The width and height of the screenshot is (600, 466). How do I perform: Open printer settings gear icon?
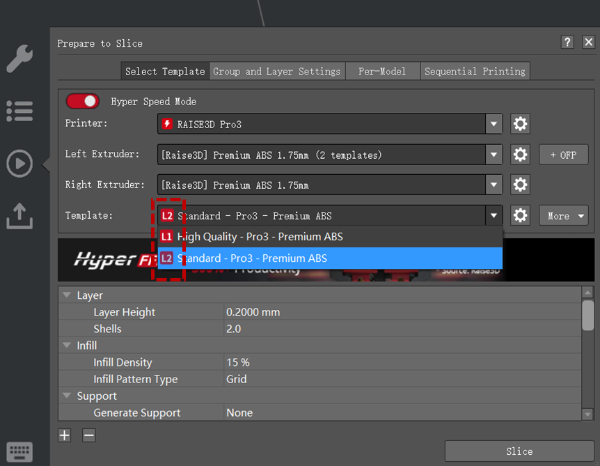(520, 124)
